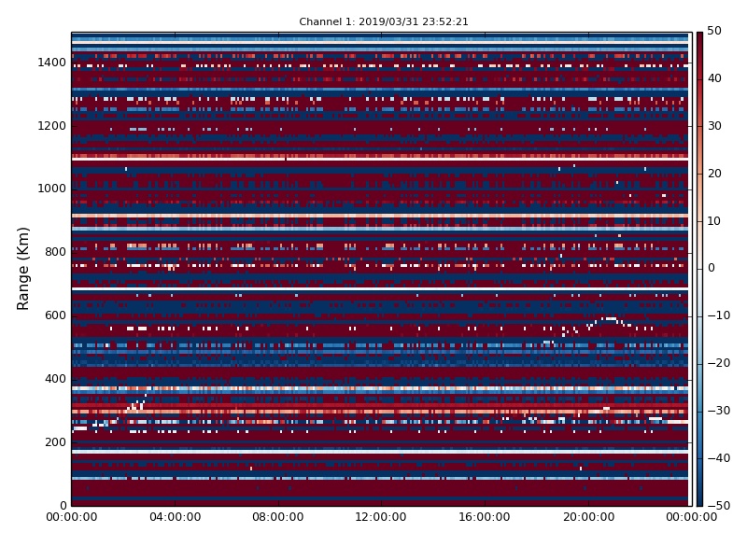Click the colorbar tick label −40

[718, 458]
